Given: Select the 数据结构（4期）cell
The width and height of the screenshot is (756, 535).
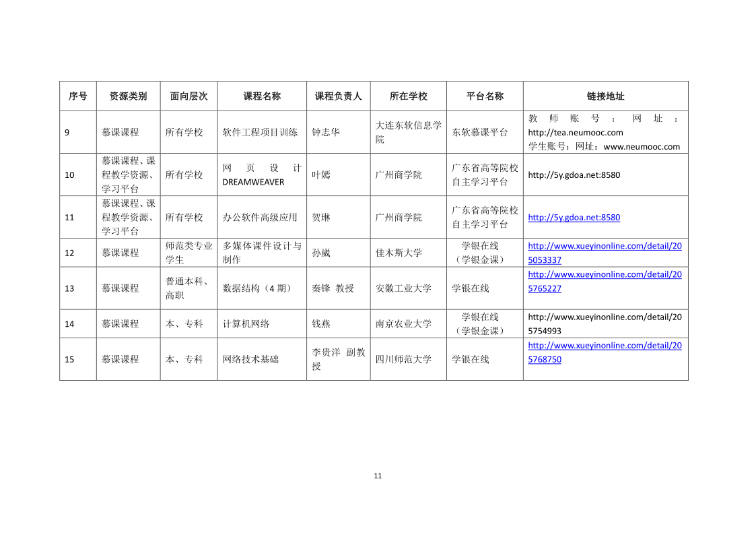Looking at the screenshot, I should [x=257, y=288].
